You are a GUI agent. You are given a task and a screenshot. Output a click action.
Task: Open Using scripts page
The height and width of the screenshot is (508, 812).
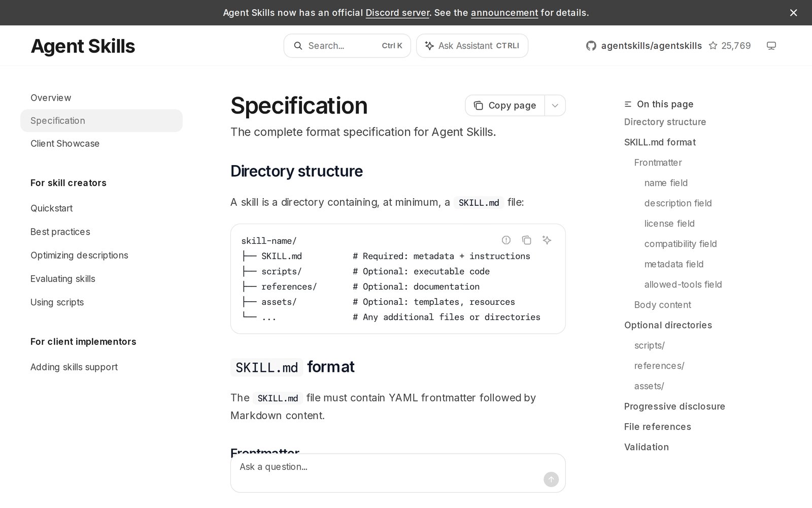coord(57,302)
